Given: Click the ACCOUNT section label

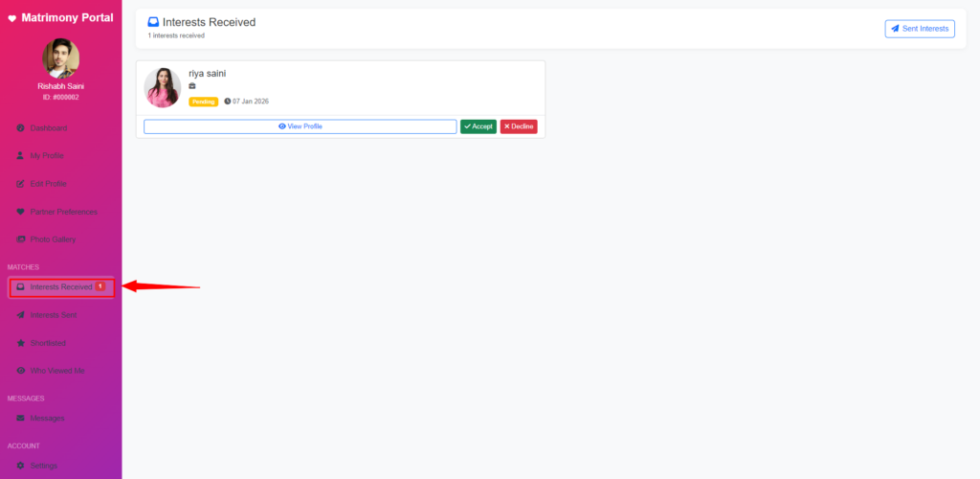Looking at the screenshot, I should pyautogui.click(x=24, y=445).
